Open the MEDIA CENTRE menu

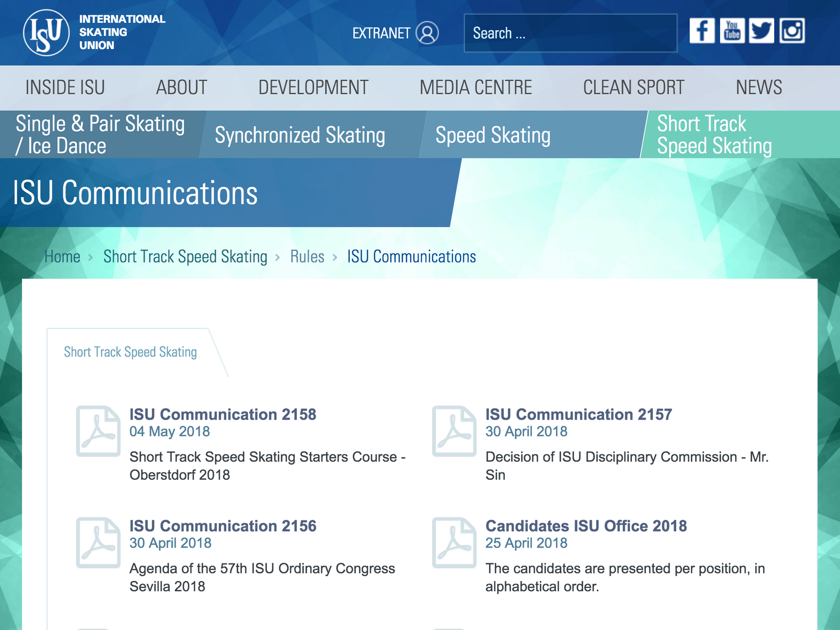point(476,88)
